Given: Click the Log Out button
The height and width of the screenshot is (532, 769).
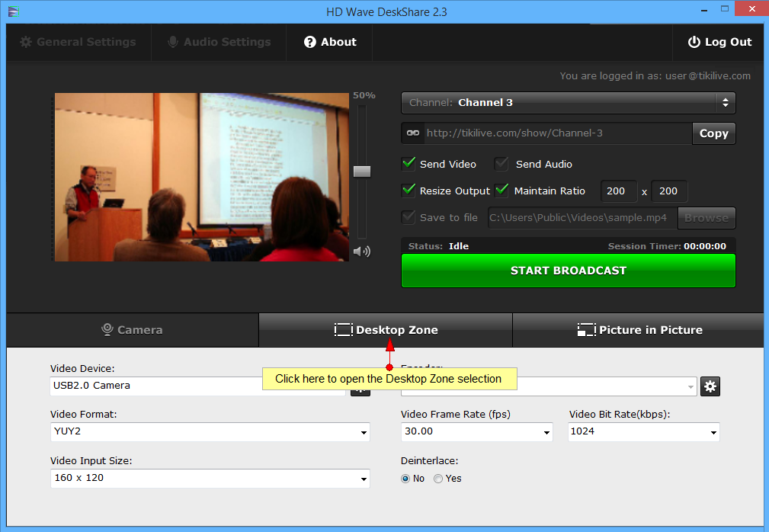Looking at the screenshot, I should click(719, 42).
